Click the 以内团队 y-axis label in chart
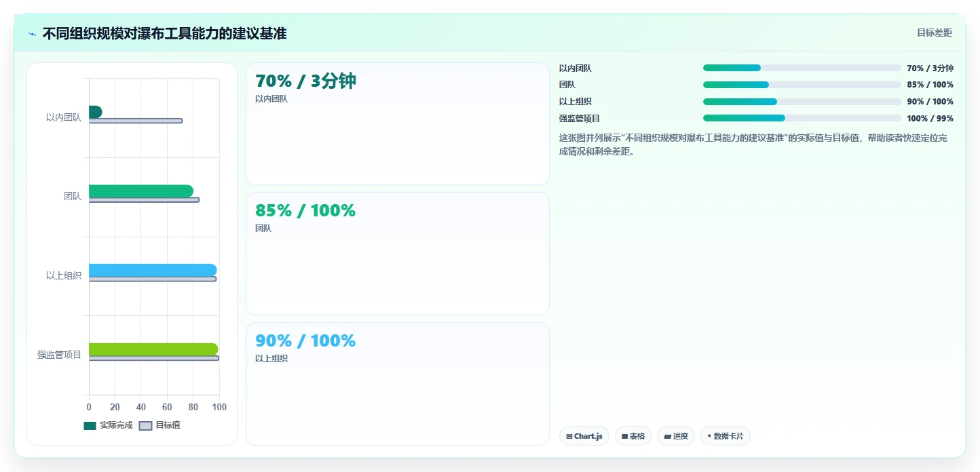This screenshot has width=980, height=472. [64, 117]
